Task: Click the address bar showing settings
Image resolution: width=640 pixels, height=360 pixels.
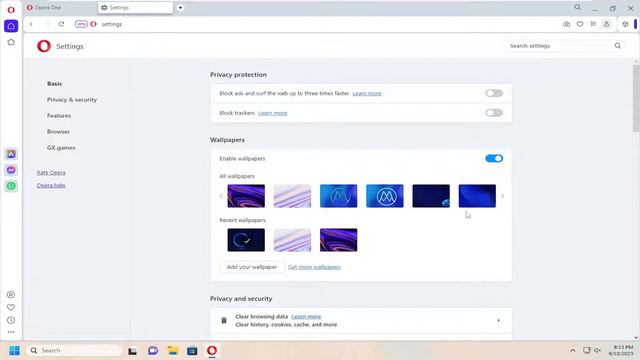Action: (x=318, y=24)
